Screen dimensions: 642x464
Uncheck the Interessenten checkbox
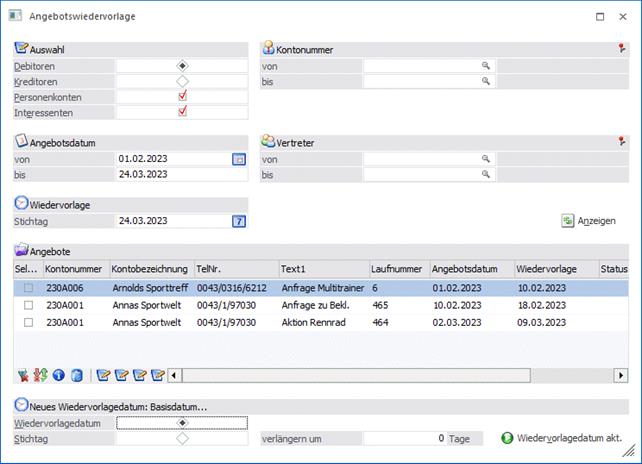point(182,112)
